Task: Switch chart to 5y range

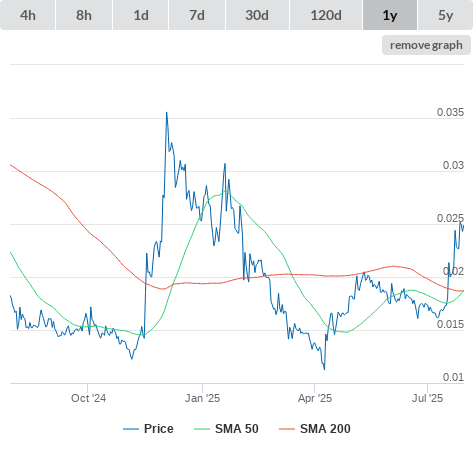Action: (x=445, y=15)
